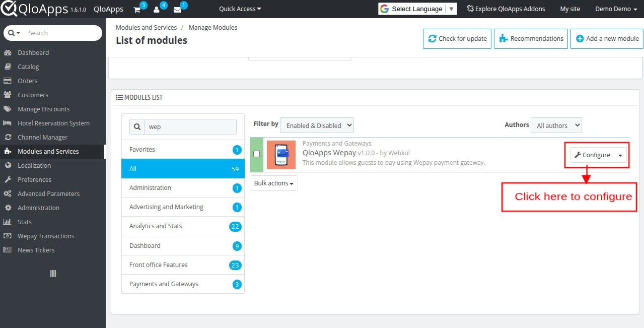Select the All modules category

[x=183, y=169]
